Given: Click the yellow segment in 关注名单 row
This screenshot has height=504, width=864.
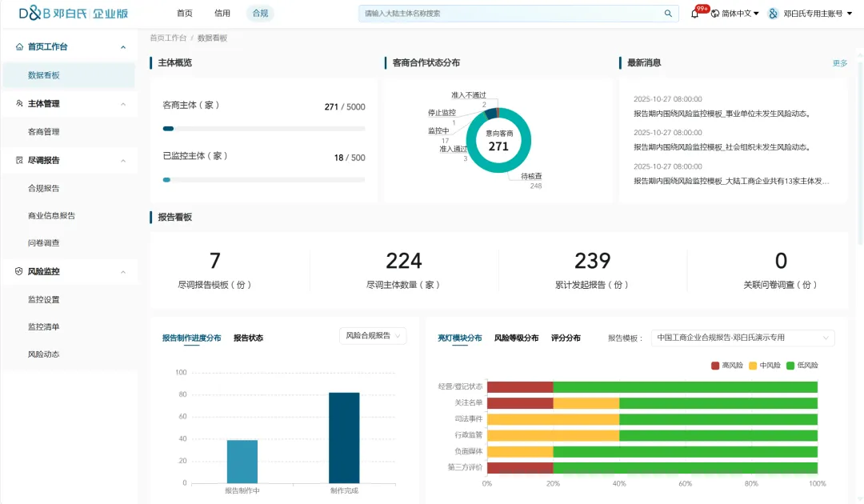Looking at the screenshot, I should click(586, 403).
